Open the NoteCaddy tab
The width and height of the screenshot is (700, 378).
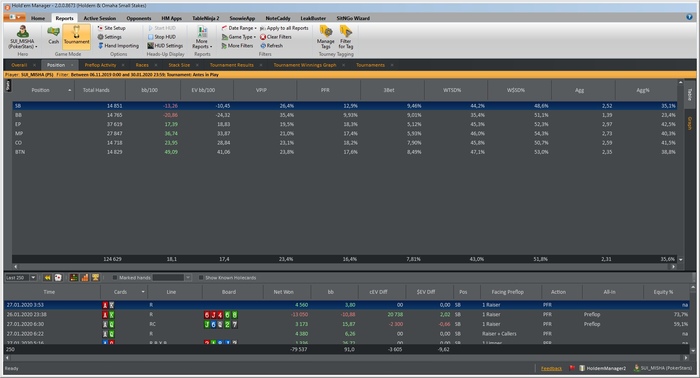tap(278, 18)
